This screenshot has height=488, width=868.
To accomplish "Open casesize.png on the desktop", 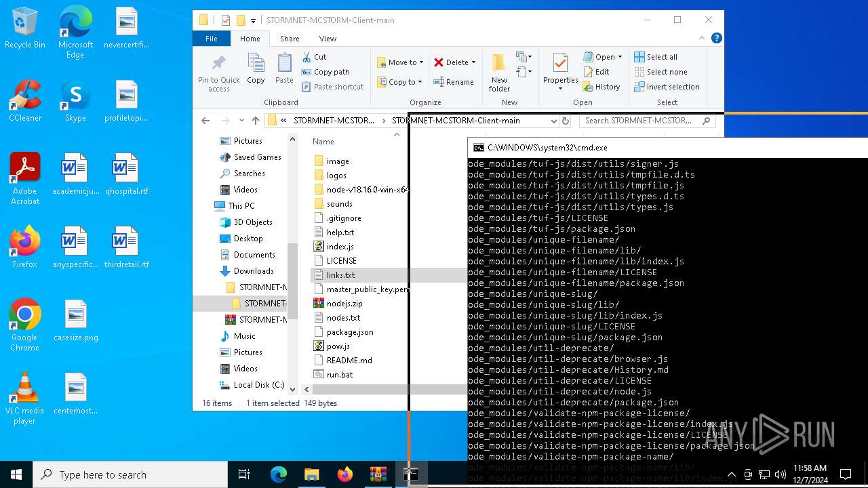I will 76,321.
